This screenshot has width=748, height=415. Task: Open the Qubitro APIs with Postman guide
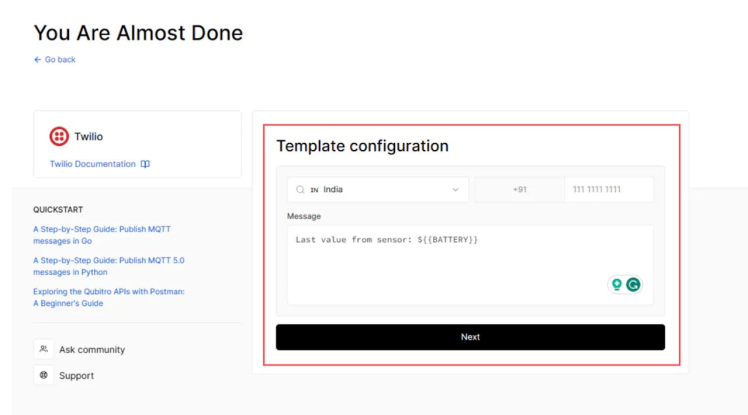pos(108,297)
